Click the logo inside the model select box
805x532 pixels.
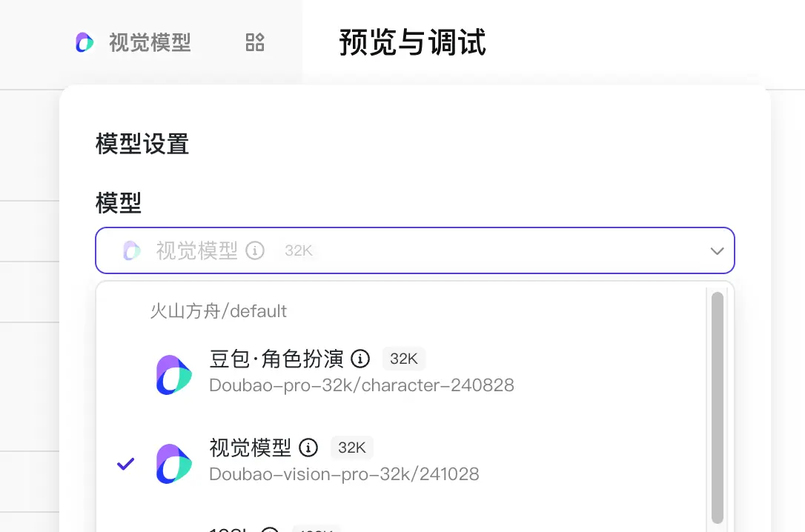pyautogui.click(x=131, y=250)
